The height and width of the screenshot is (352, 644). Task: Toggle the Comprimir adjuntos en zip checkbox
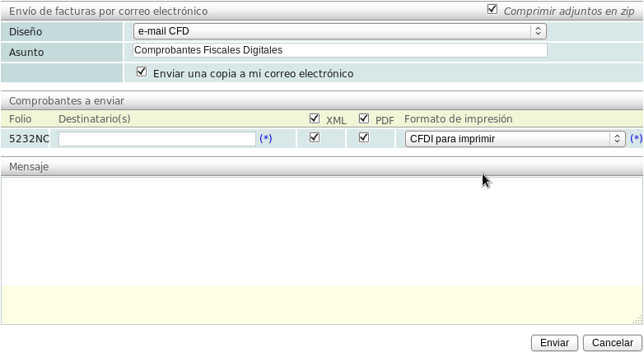[492, 10]
